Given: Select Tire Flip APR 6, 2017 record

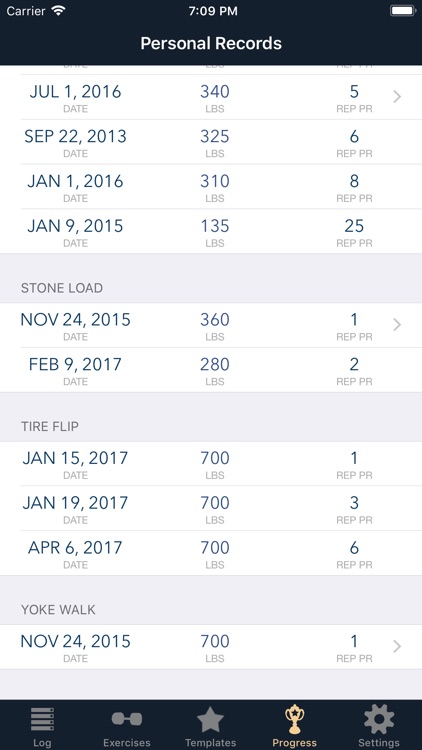Looking at the screenshot, I should (211, 553).
